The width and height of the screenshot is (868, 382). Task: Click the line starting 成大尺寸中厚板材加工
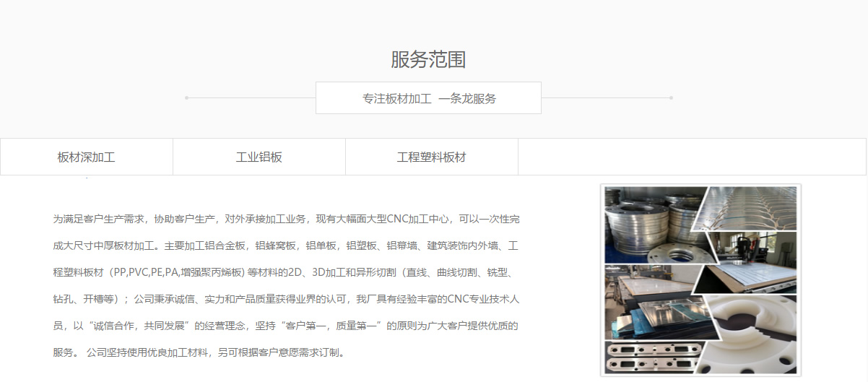click(x=286, y=246)
